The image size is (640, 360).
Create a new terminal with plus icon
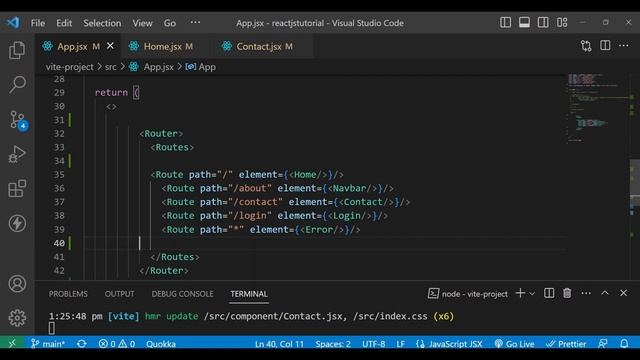[x=520, y=293]
